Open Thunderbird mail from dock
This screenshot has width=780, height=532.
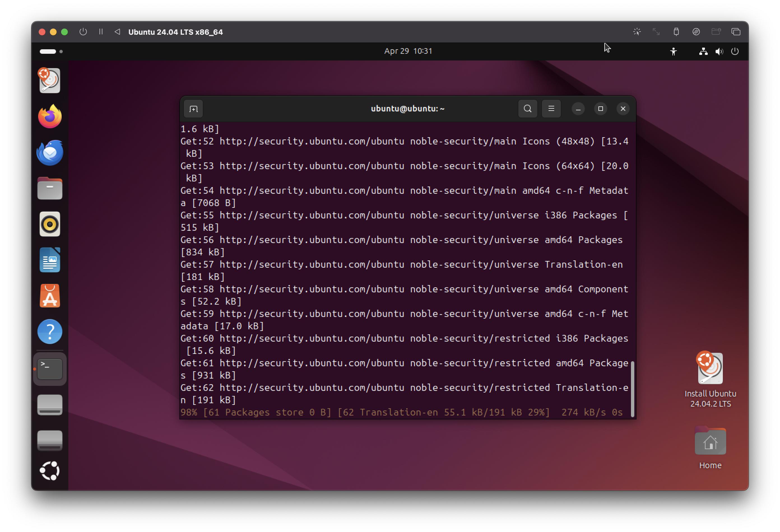(50, 153)
